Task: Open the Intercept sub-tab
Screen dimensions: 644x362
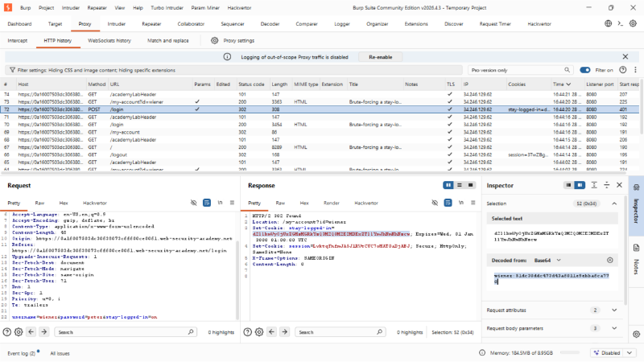Action: pyautogui.click(x=18, y=41)
